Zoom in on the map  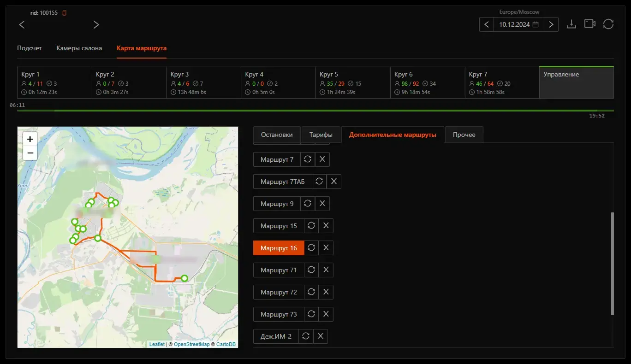pyautogui.click(x=30, y=139)
